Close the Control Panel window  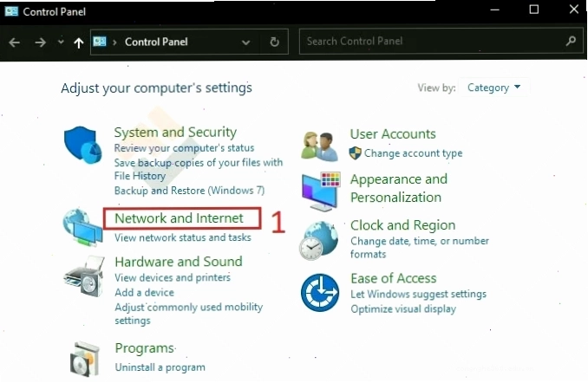[x=574, y=10]
